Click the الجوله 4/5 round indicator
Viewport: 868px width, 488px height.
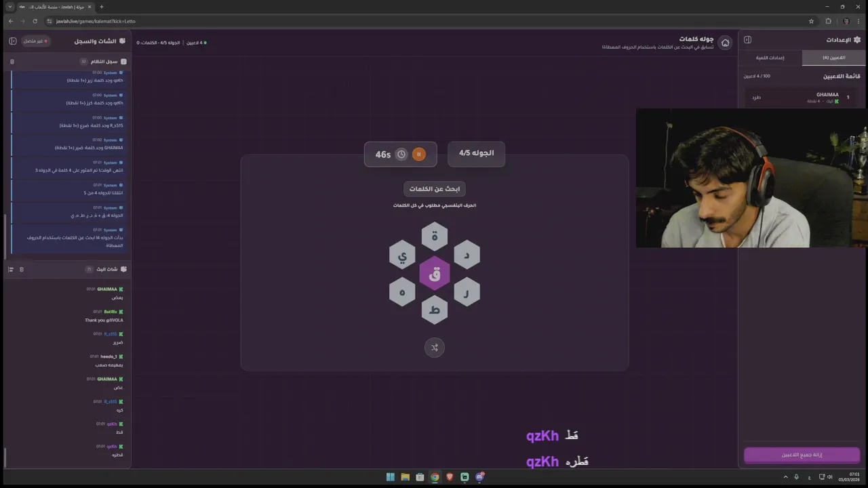[x=477, y=153]
